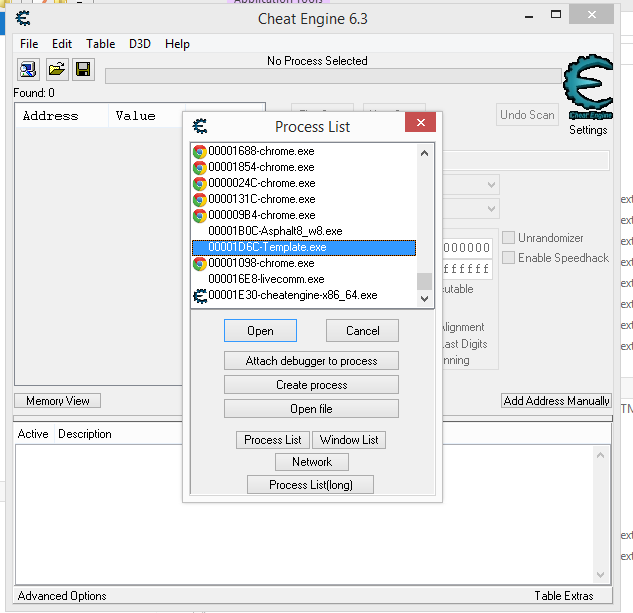Image resolution: width=633 pixels, height=613 pixels.
Task: Click the scan progress bar
Action: 333,76
